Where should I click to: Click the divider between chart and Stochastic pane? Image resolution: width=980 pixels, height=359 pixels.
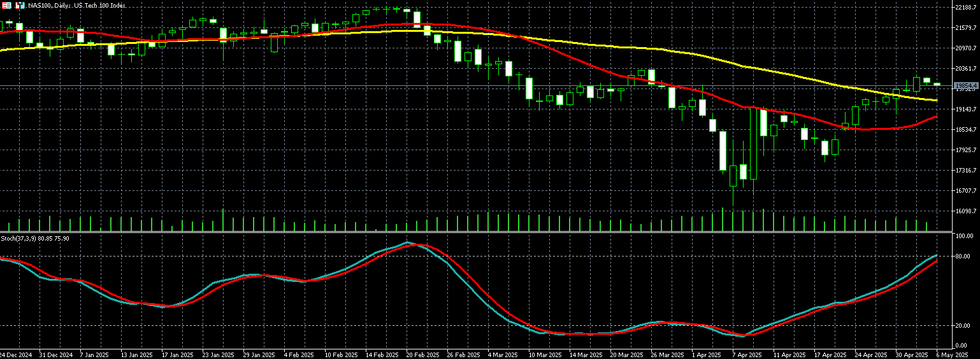[x=484, y=232]
